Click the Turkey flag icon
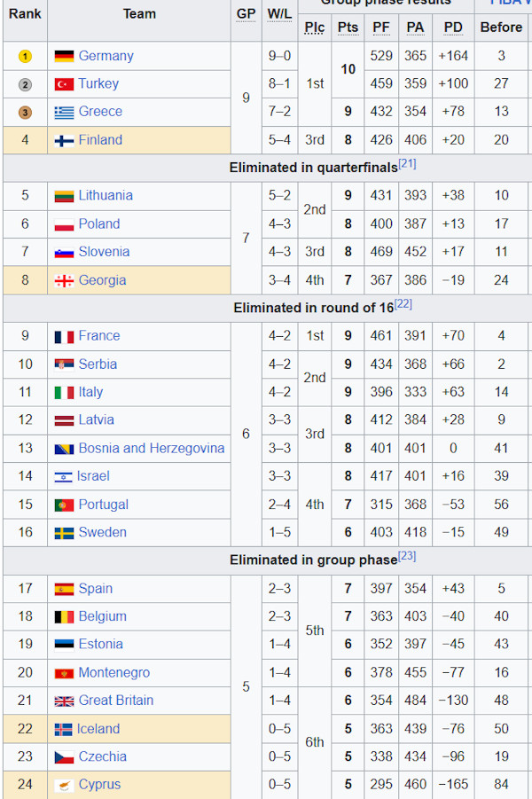This screenshot has width=532, height=799. tap(64, 84)
